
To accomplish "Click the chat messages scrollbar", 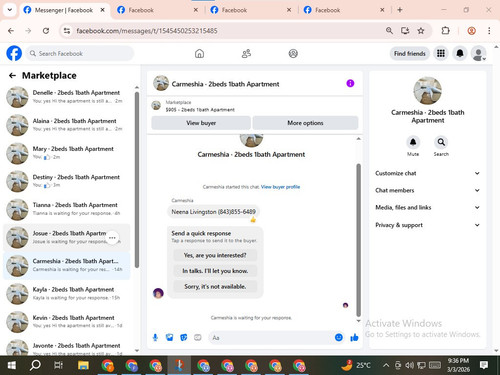I will coord(359,240).
